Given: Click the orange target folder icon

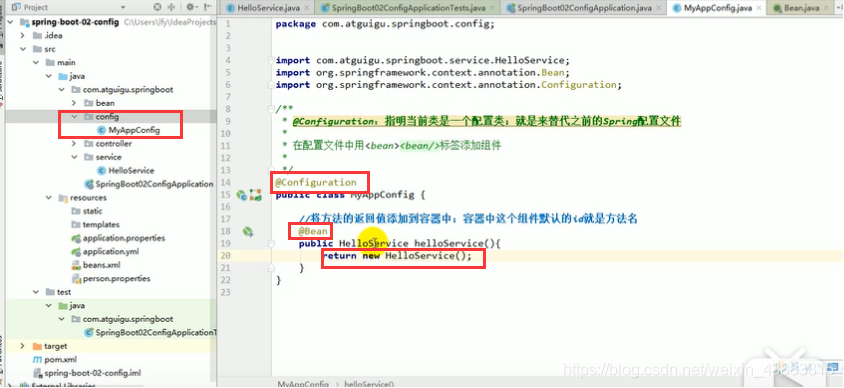Looking at the screenshot, I should [37, 346].
